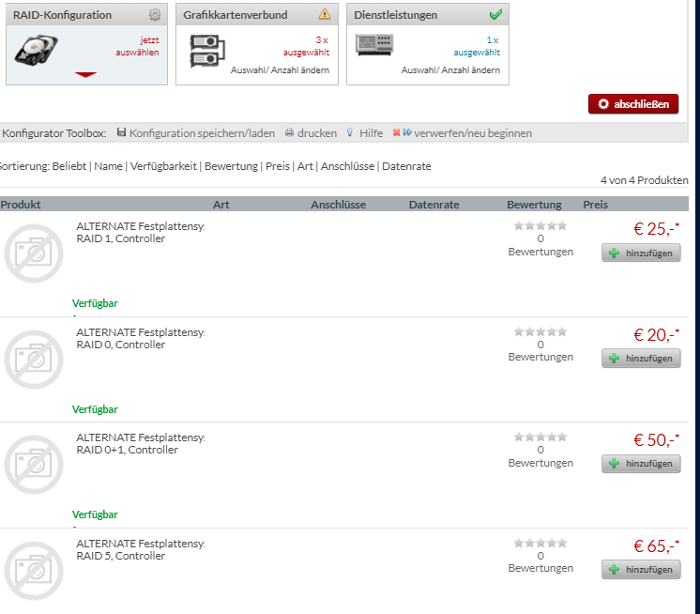Click the Datenrate column header

434,205
